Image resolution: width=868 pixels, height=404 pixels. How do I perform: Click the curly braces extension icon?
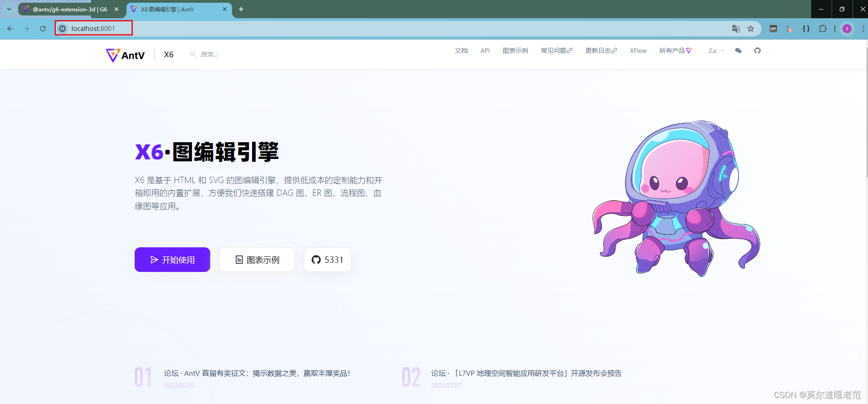[806, 29]
